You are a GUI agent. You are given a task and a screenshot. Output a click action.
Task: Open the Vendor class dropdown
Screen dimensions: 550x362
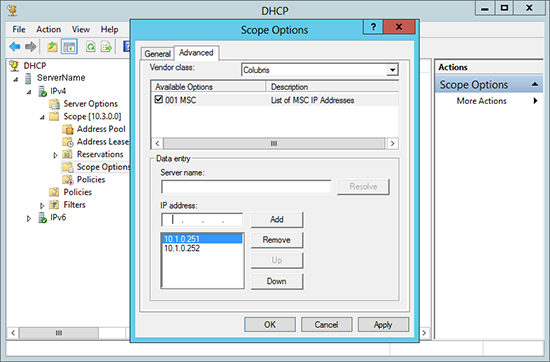click(393, 70)
